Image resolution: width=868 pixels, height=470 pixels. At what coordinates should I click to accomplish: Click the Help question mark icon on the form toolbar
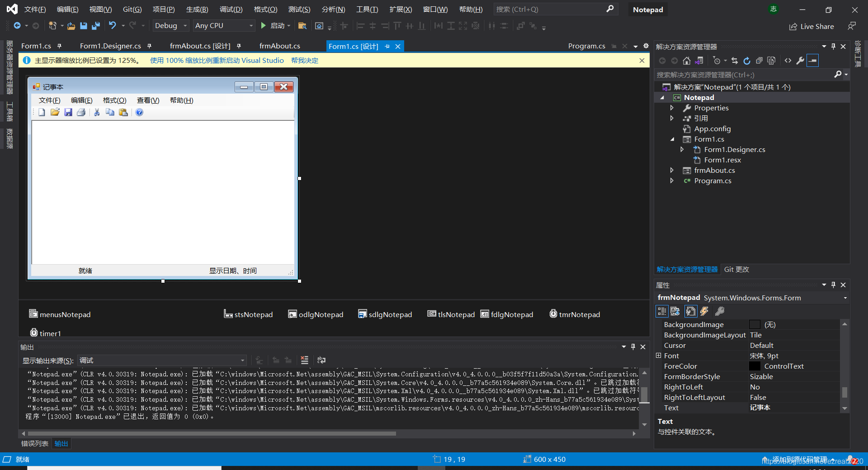tap(139, 112)
